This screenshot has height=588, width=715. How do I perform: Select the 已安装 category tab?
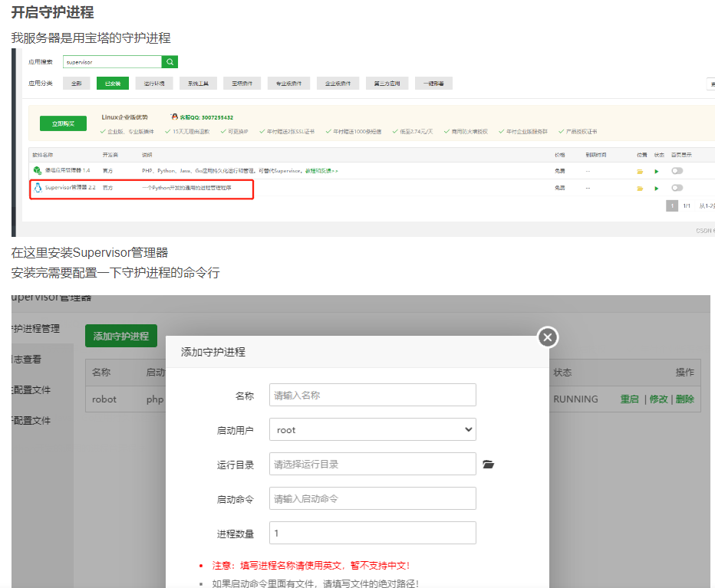(113, 84)
